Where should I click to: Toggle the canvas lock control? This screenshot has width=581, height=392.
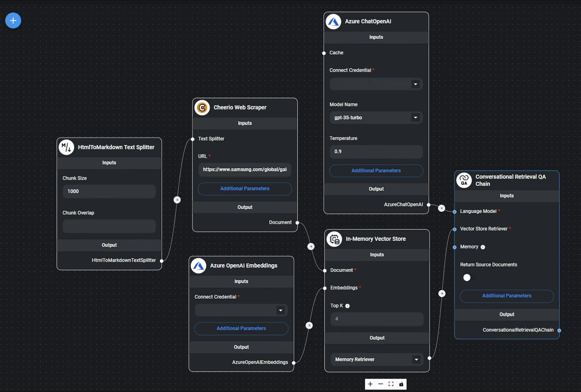coord(401,384)
